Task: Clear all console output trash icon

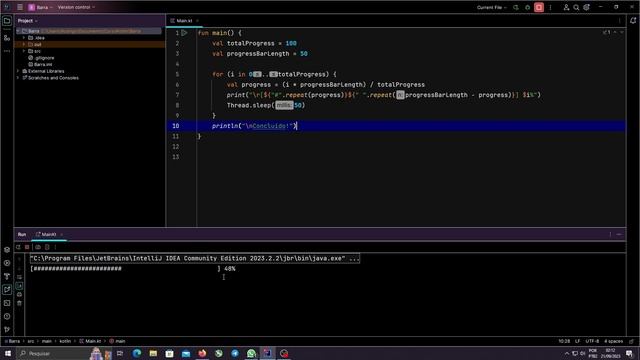Action: [19, 303]
